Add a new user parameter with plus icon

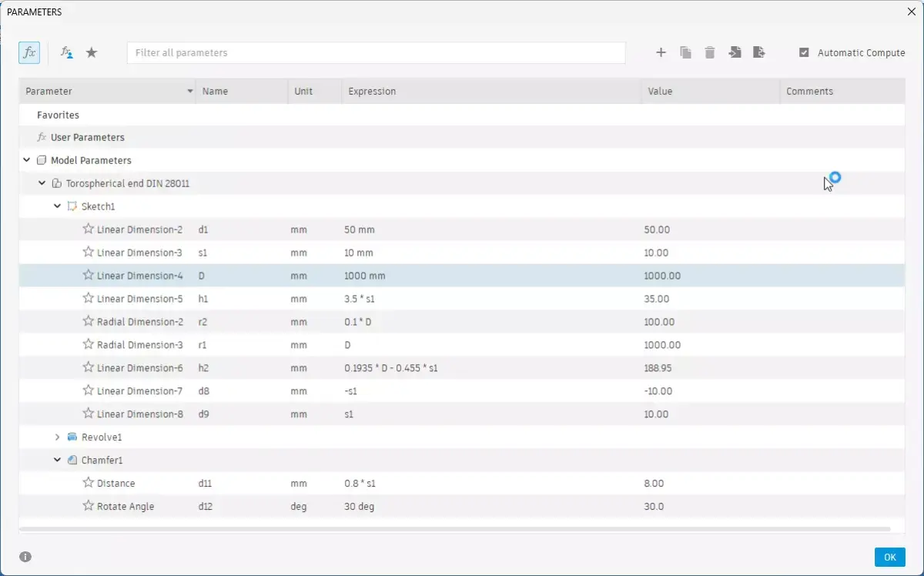[661, 52]
